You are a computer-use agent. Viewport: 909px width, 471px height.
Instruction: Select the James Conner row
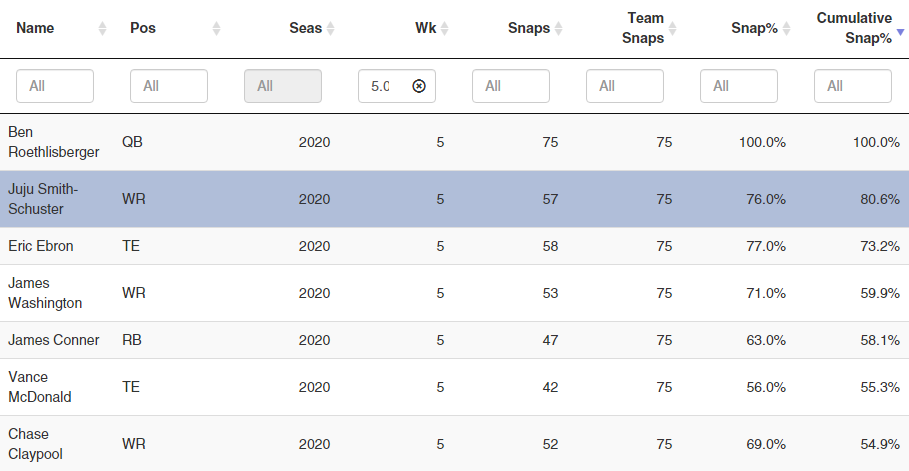coord(454,340)
